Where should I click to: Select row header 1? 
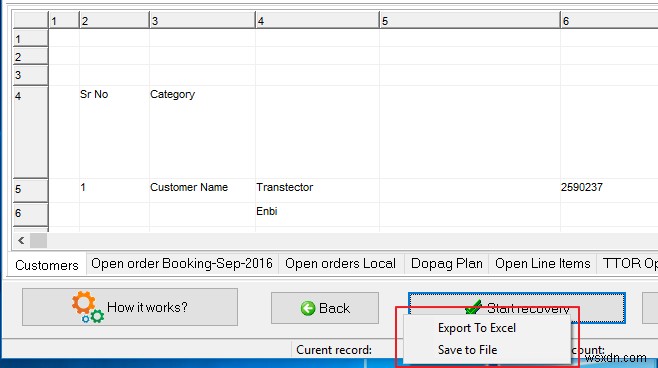coord(31,39)
